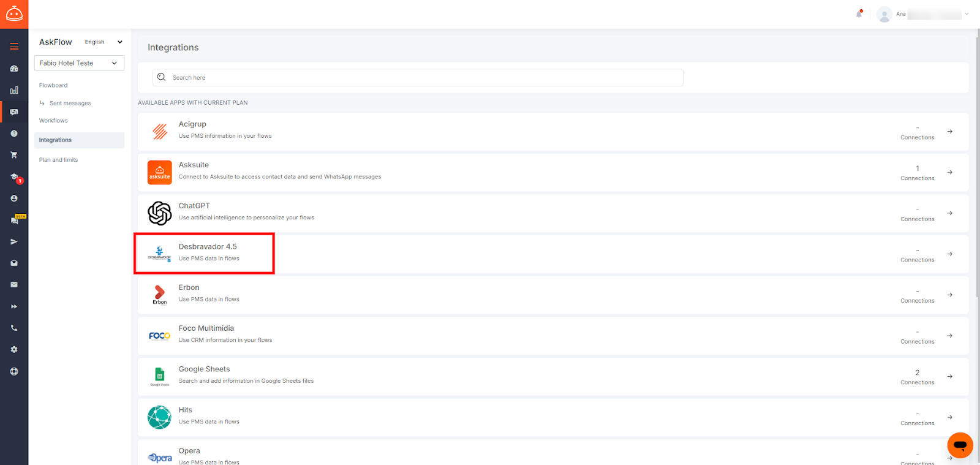Click the teal Hits globe logo
The height and width of the screenshot is (465, 980).
(160, 417)
